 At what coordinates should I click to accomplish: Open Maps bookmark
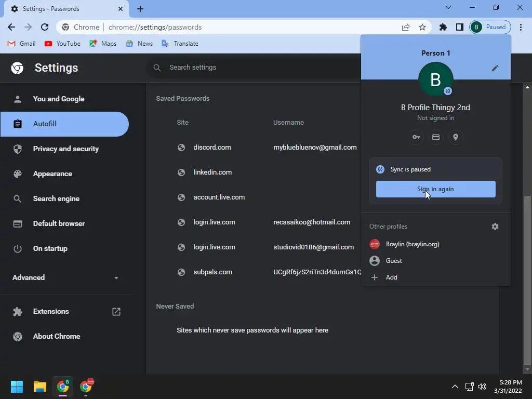(x=103, y=44)
